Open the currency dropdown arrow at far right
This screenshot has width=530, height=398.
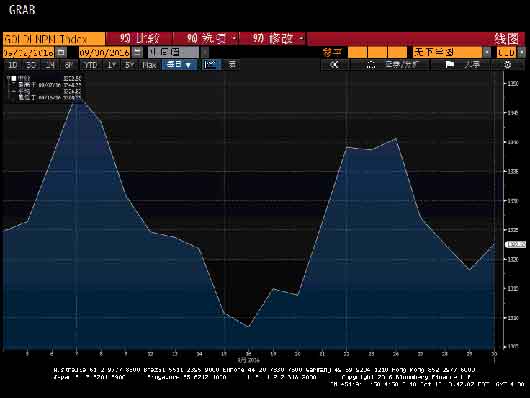(522, 52)
